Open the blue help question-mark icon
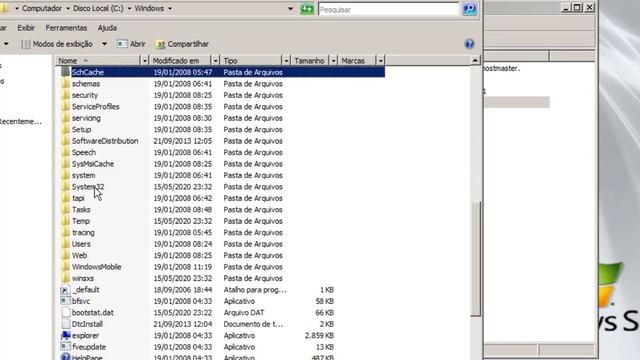 point(469,44)
